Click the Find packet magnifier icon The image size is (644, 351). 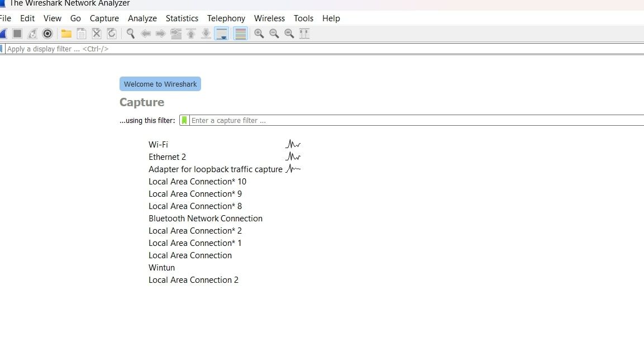point(130,34)
